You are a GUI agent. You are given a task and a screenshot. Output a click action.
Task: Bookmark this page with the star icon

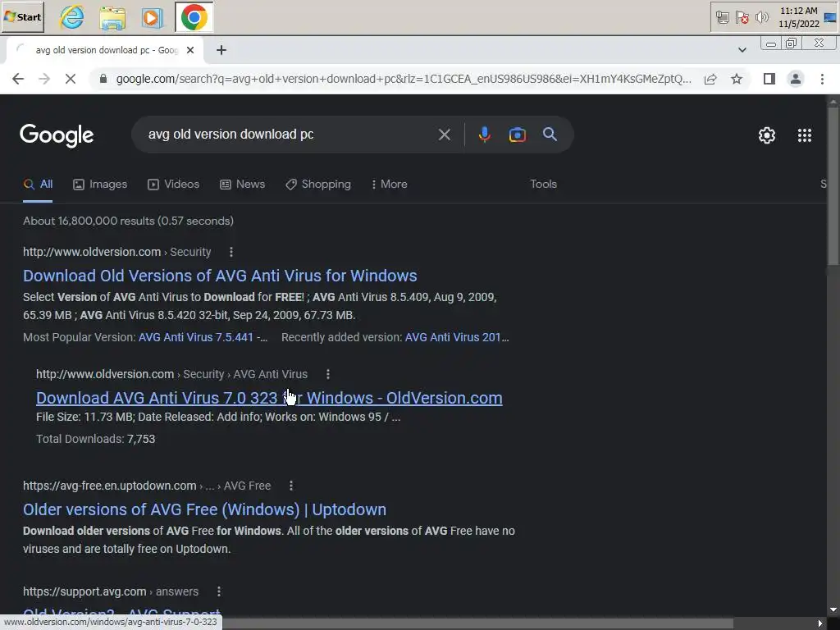[737, 80]
